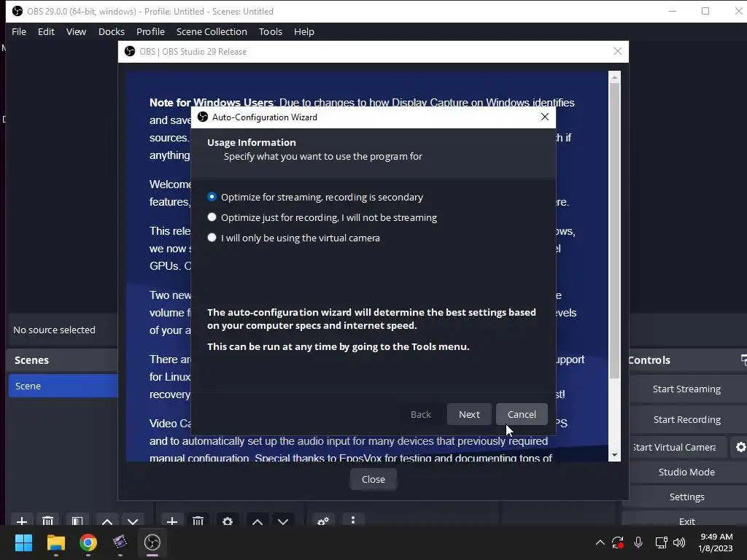The image size is (747, 560).
Task: Open the Edit menu
Action: tap(46, 31)
